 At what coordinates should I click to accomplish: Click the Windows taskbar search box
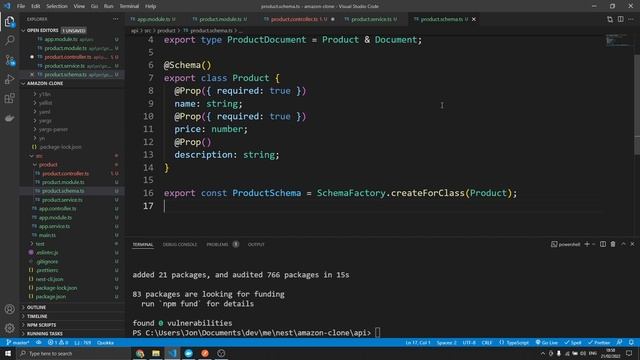pyautogui.click(x=73, y=353)
